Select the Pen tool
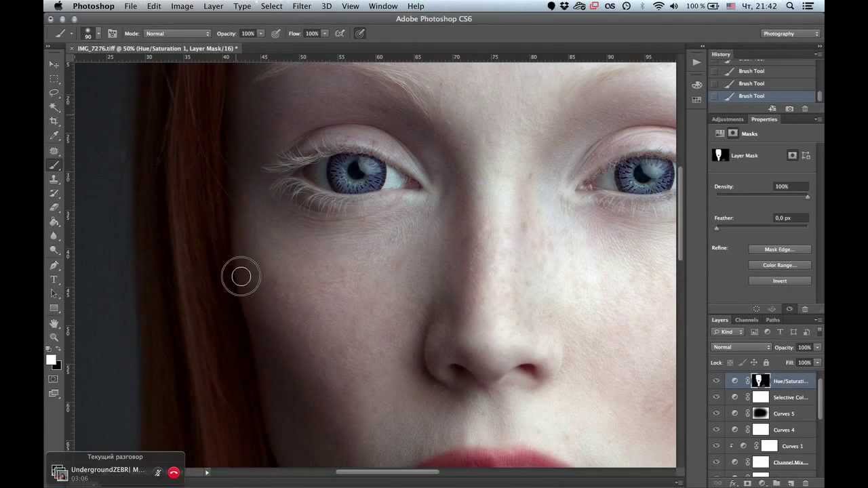 click(54, 265)
